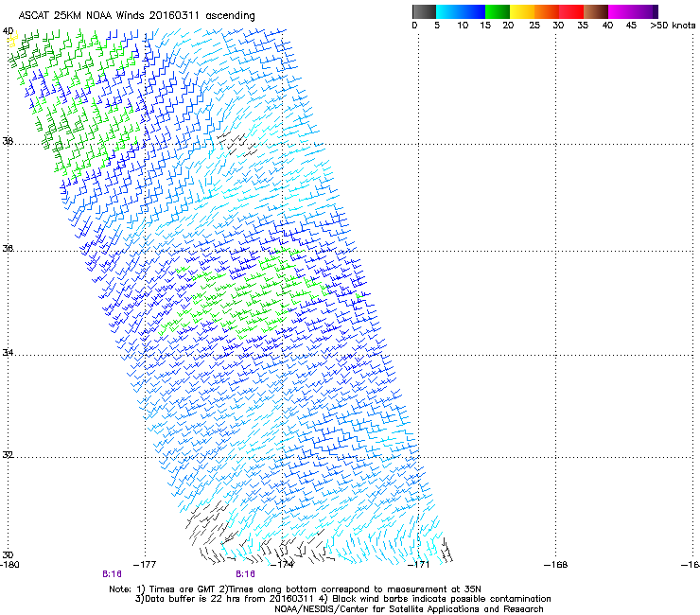This screenshot has height=615, width=700.
Task: Click the brown 35-40 knots legend segment
Action: (x=596, y=11)
